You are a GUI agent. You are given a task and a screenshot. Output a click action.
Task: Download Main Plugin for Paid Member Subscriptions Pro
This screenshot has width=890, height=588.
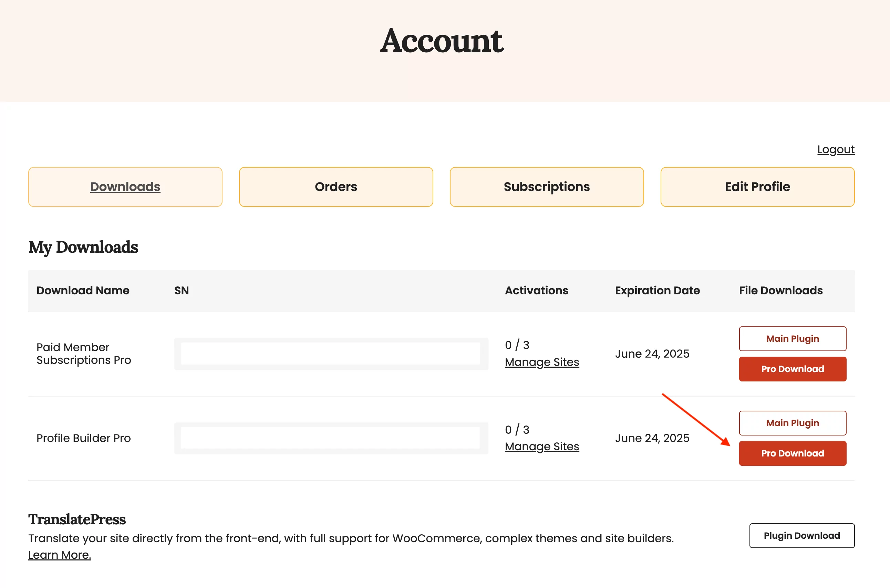click(x=793, y=339)
